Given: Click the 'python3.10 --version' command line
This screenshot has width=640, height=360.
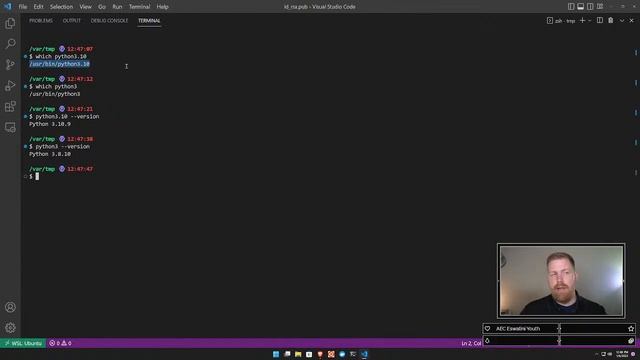Looking at the screenshot, I should (64, 116).
